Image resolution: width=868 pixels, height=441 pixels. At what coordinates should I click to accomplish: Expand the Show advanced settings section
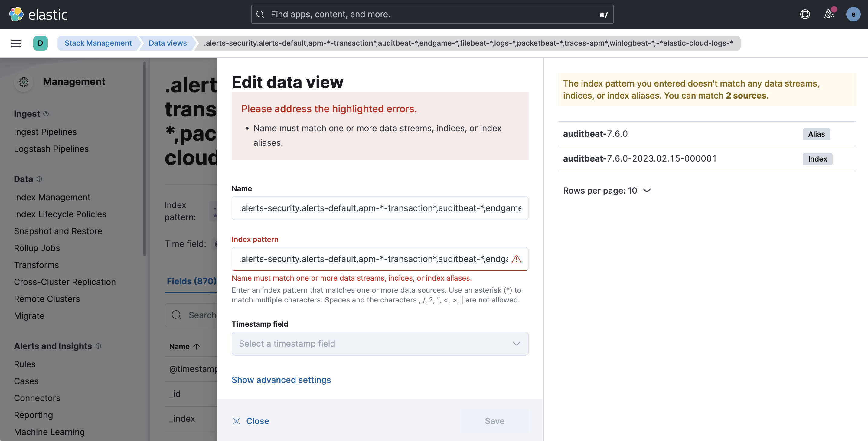[281, 380]
